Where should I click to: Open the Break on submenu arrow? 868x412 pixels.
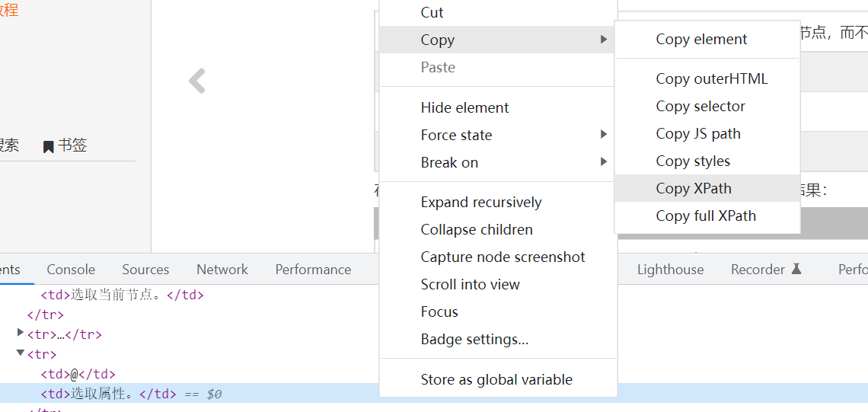coord(603,162)
